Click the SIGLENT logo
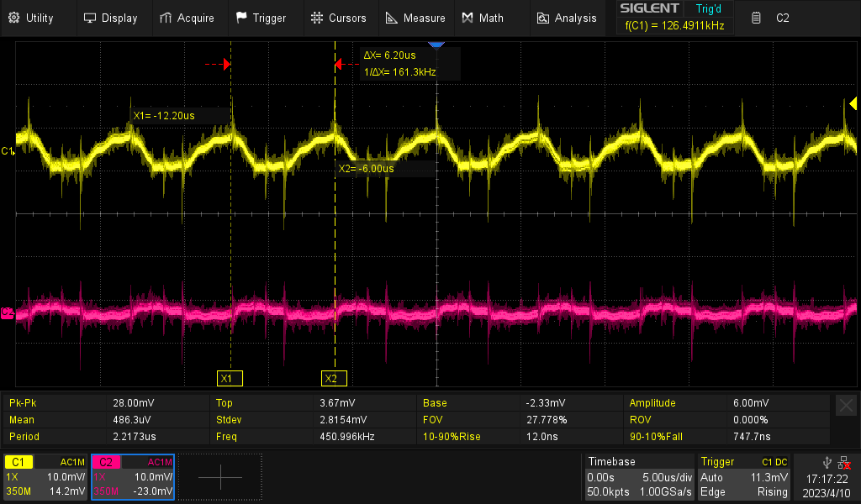This screenshot has width=861, height=504. [x=649, y=8]
